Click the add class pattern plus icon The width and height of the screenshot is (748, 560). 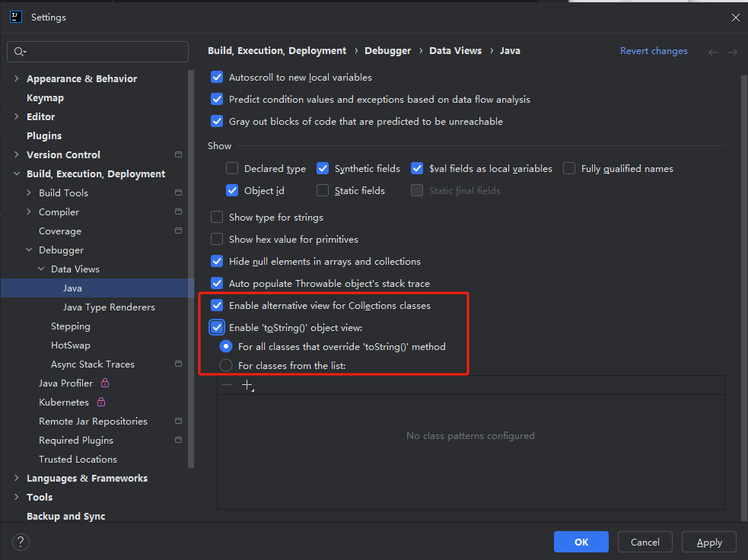point(247,386)
